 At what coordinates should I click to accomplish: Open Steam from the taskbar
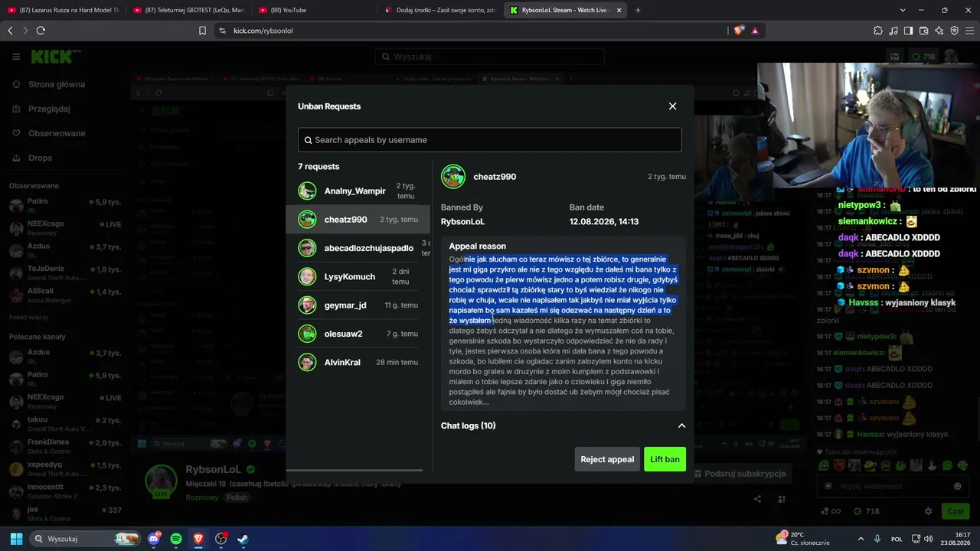pos(243,539)
